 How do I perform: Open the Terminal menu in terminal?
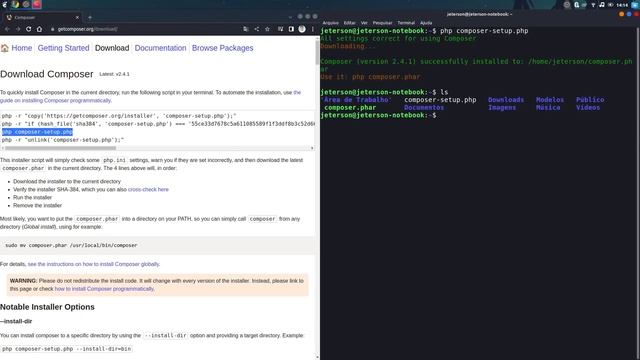(406, 23)
